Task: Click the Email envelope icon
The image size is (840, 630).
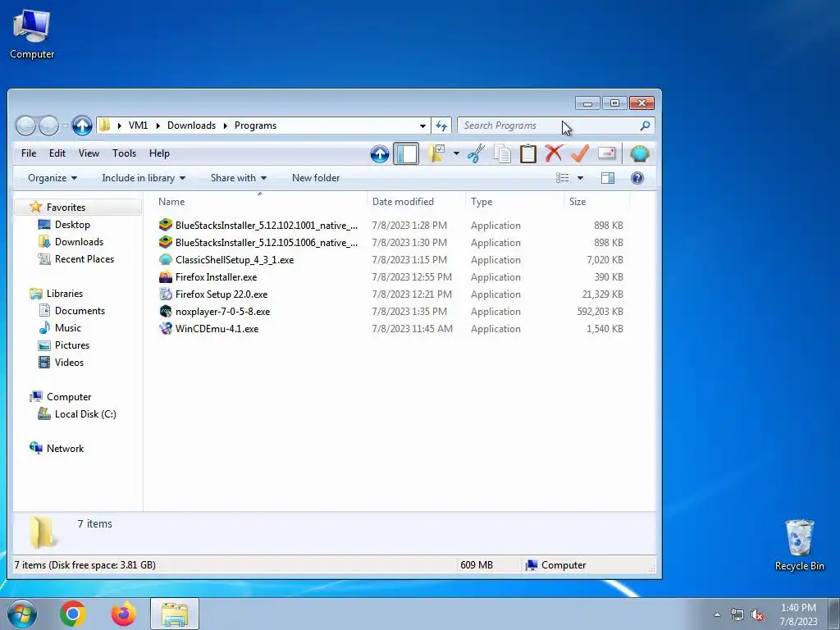Action: [x=606, y=153]
